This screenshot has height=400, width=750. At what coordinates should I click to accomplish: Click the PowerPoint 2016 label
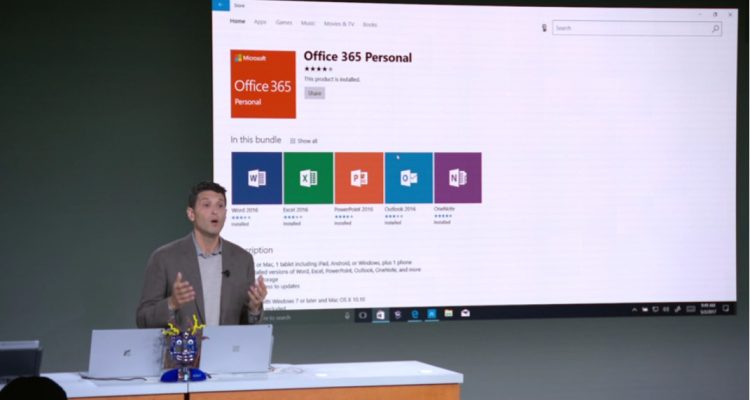tap(353, 210)
